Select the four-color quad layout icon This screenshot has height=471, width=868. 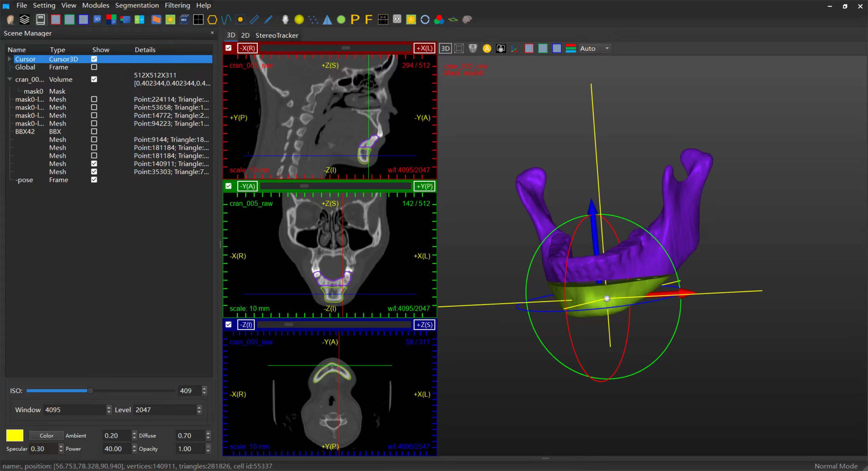[x=111, y=20]
